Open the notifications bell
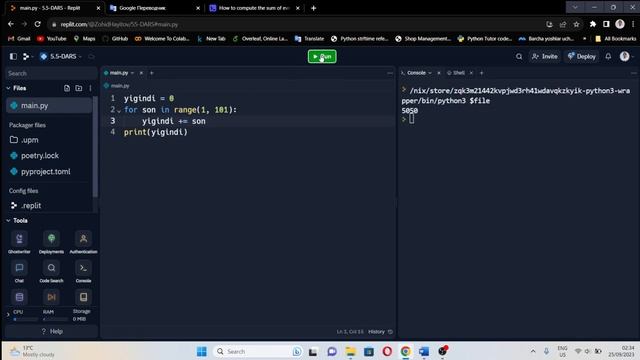The width and height of the screenshot is (640, 360). point(608,56)
